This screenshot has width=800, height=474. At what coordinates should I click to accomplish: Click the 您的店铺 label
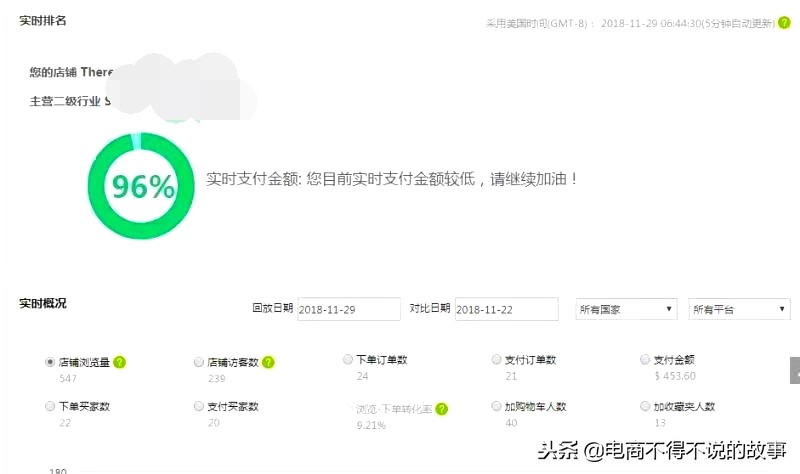(53, 72)
